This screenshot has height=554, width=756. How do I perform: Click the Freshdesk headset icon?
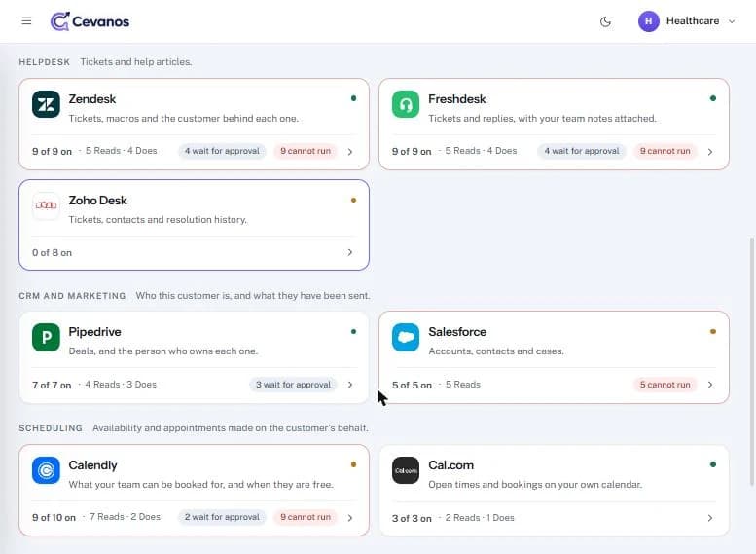point(406,104)
